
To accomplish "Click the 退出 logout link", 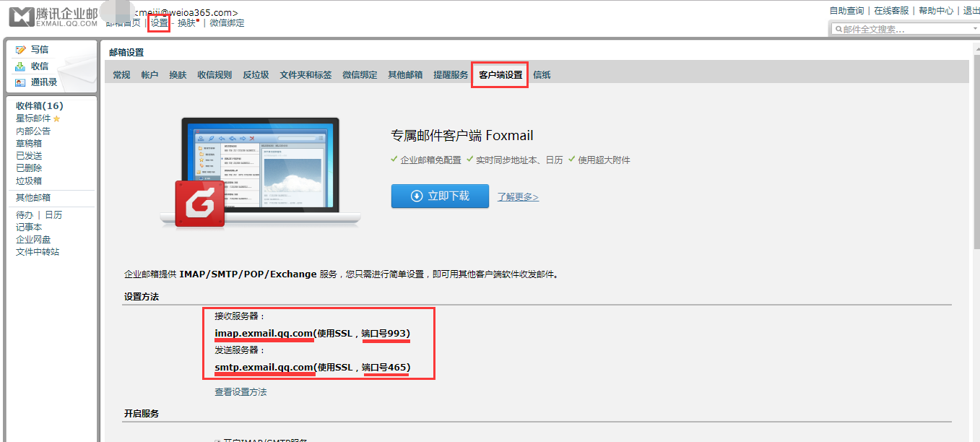I will pyautogui.click(x=971, y=11).
